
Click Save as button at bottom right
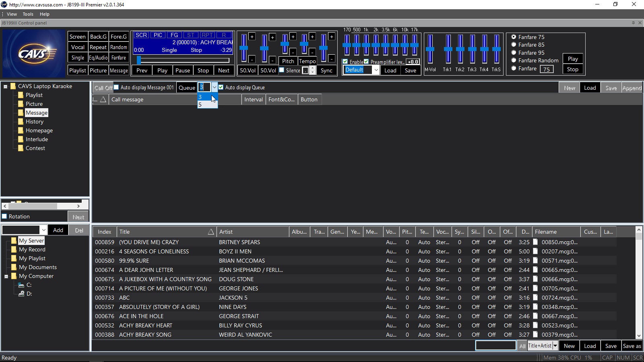632,346
